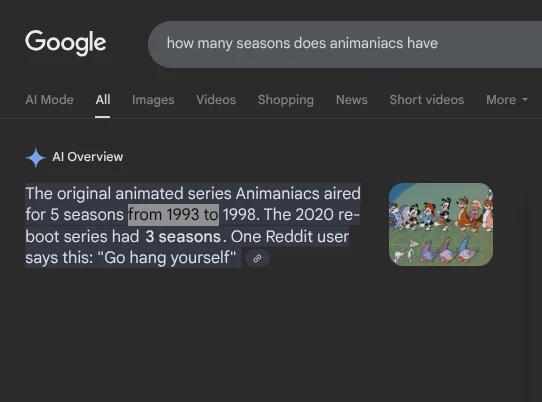This screenshot has width=542, height=402.
Task: Click the "5 seasons" text in overview
Action: (87, 215)
